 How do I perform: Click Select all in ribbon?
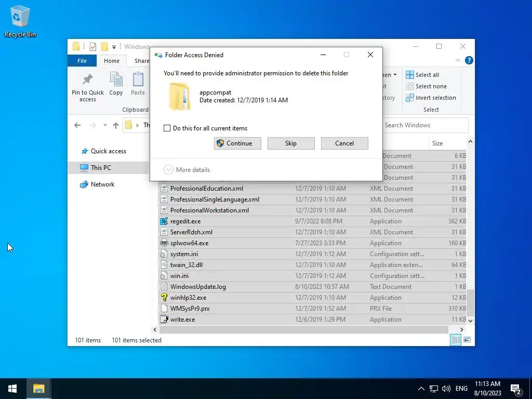pyautogui.click(x=422, y=75)
